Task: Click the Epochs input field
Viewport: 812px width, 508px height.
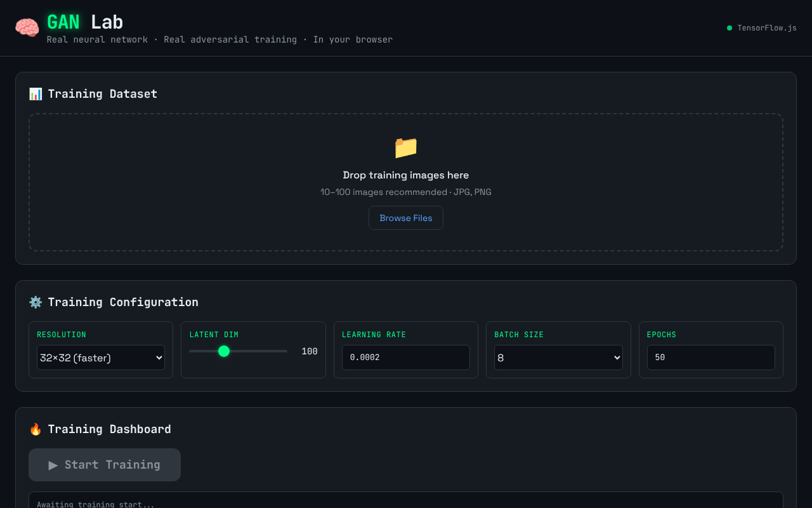Action: click(711, 358)
